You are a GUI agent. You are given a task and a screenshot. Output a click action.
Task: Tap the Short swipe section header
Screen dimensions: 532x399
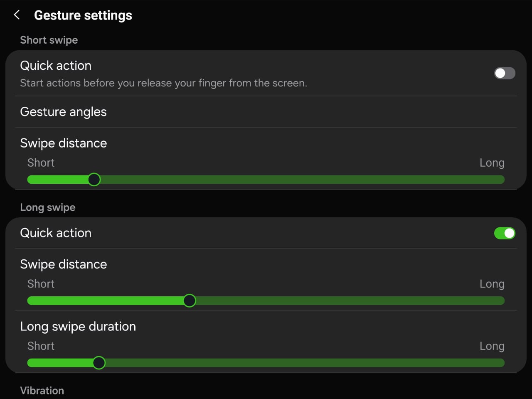coord(49,40)
